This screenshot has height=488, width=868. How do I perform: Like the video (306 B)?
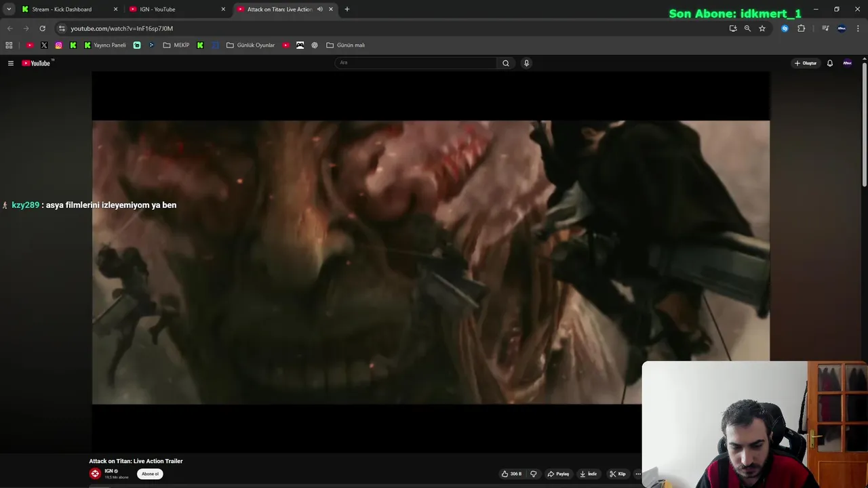(512, 474)
